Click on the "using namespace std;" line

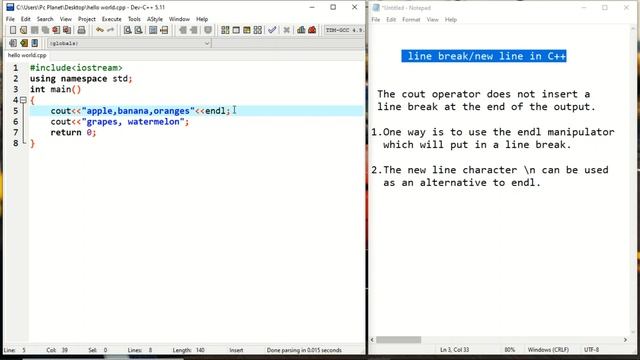[81, 78]
